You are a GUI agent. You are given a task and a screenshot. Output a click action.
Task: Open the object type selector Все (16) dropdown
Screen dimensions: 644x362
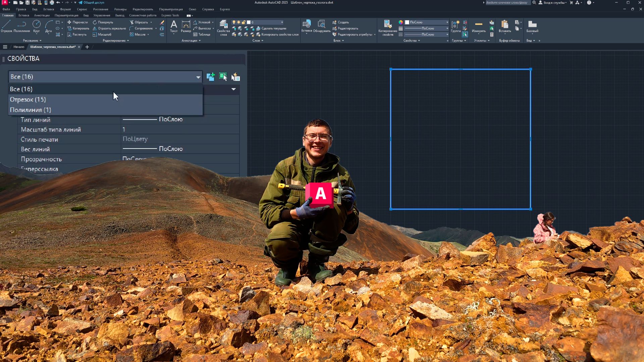pos(105,77)
